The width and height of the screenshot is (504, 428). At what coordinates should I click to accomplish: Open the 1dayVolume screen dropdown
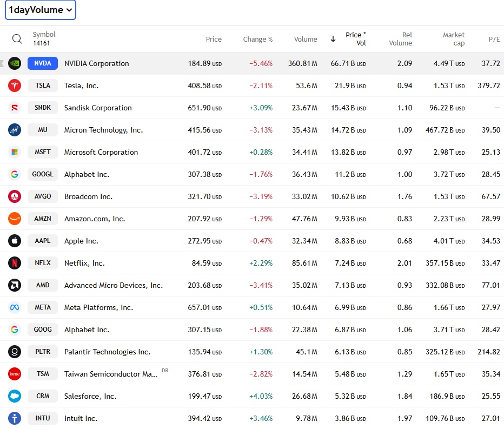click(41, 10)
